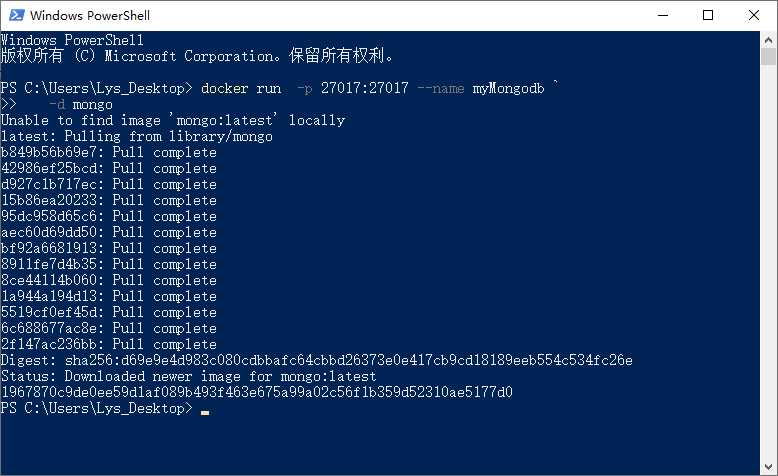Click the empty scrollbar track area
The height and width of the screenshot is (476, 778).
[x=769, y=262]
